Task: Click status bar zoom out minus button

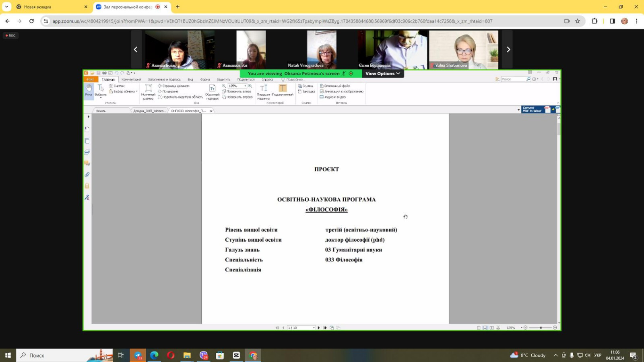Action: point(525,328)
